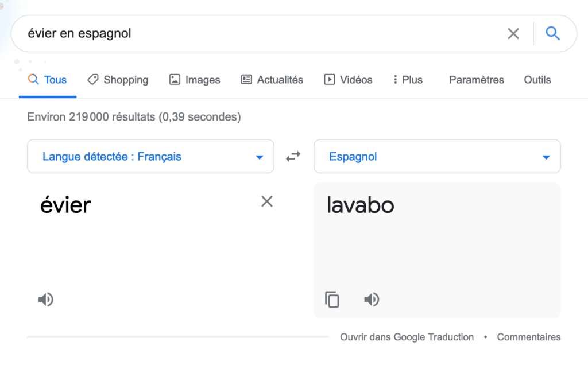588x369 pixels.
Task: Switch to the Shopping tab
Action: coord(118,80)
